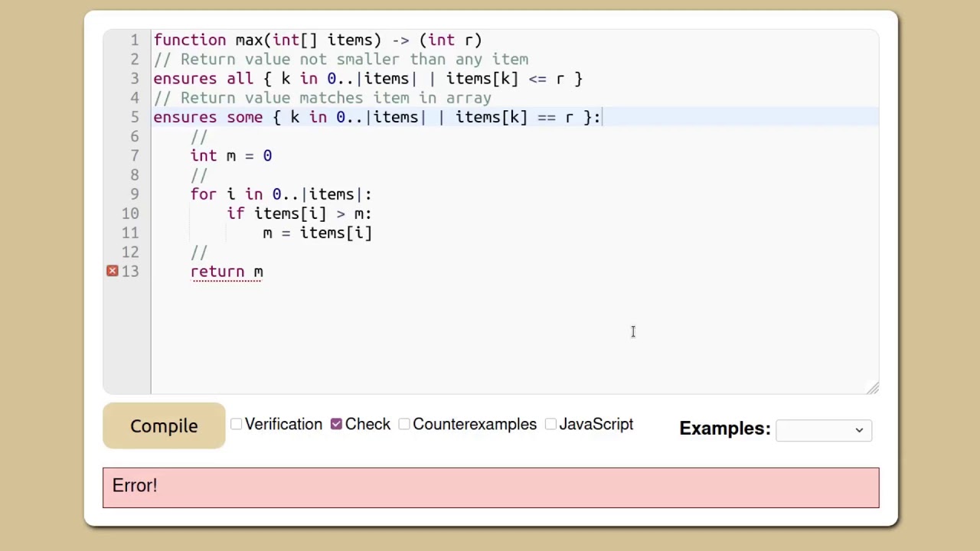
Task: Enable the Counterexamples checkbox
Action: [x=404, y=424]
